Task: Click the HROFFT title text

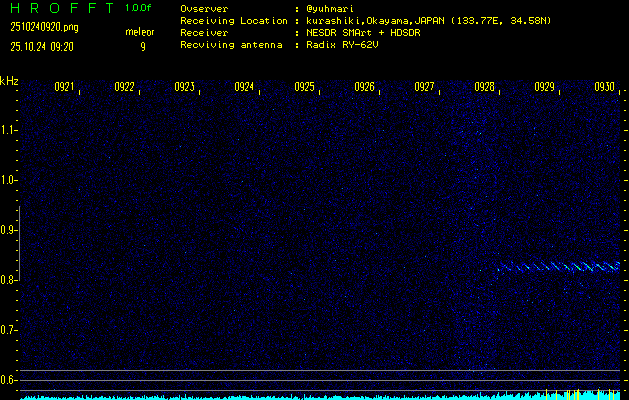Action: click(x=62, y=8)
